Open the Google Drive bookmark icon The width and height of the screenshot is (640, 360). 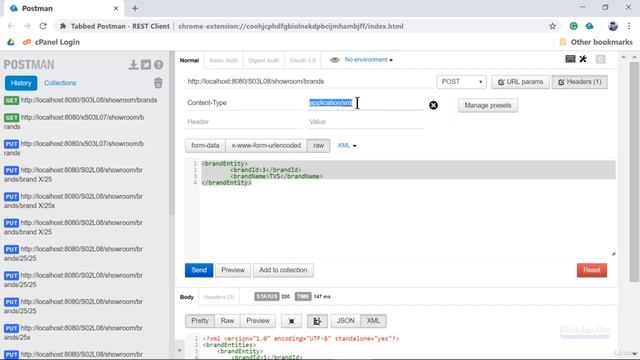(11, 42)
